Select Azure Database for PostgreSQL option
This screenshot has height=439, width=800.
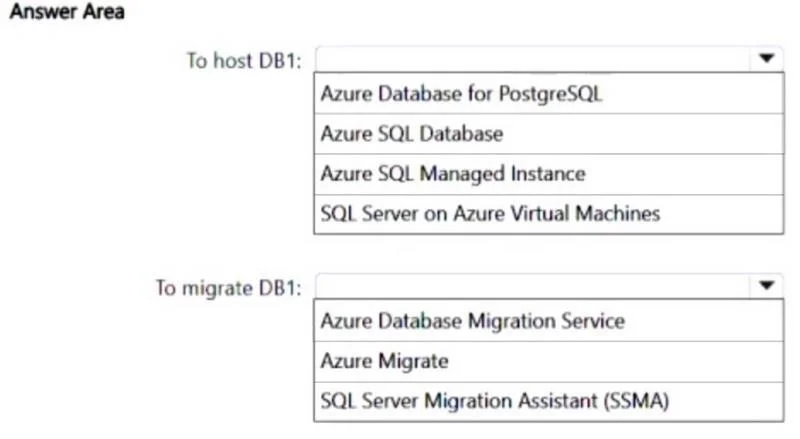(x=549, y=94)
